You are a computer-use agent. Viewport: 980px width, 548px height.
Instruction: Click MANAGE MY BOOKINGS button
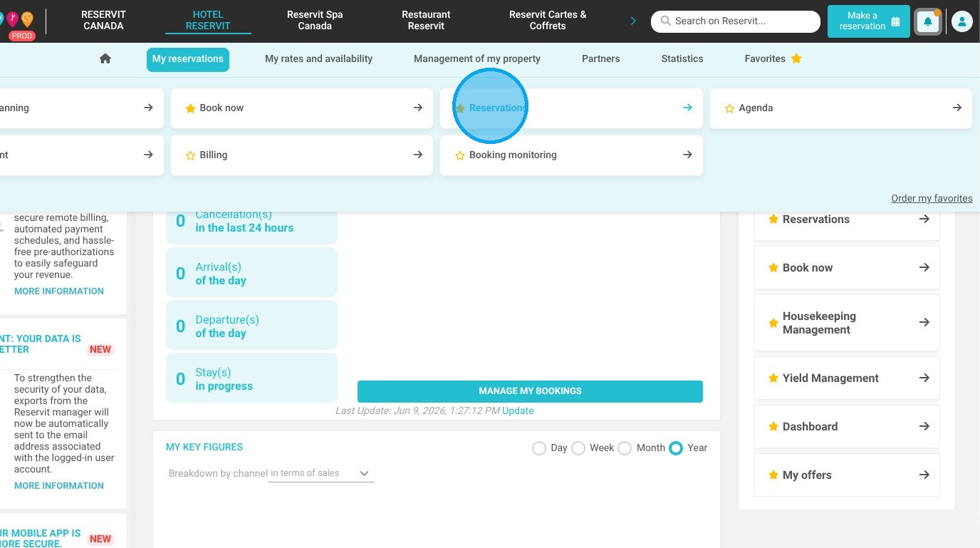point(530,391)
